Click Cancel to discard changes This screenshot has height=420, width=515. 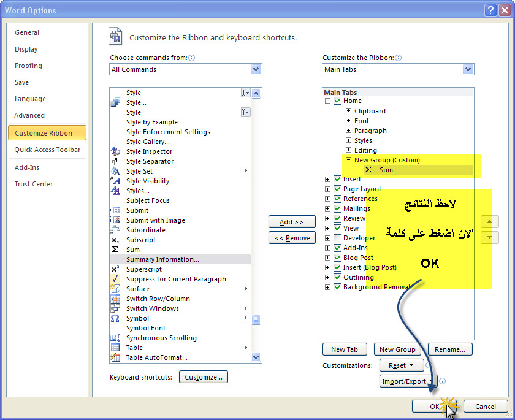[x=486, y=407]
